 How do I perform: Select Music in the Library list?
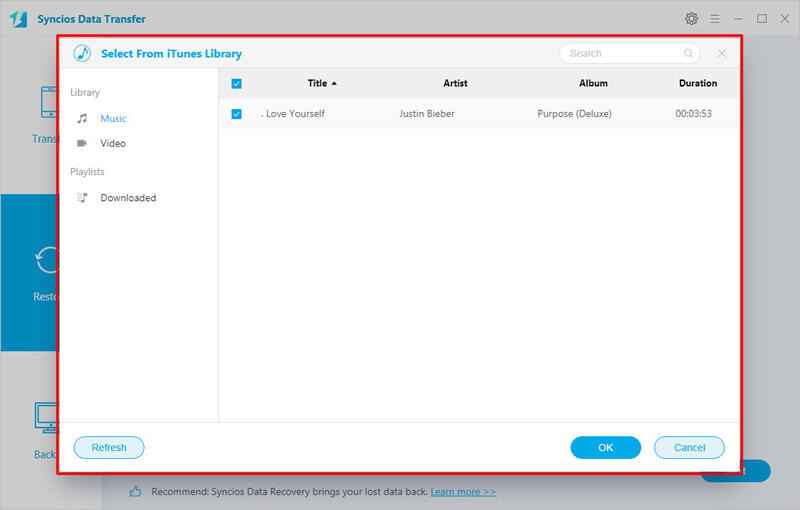point(113,119)
